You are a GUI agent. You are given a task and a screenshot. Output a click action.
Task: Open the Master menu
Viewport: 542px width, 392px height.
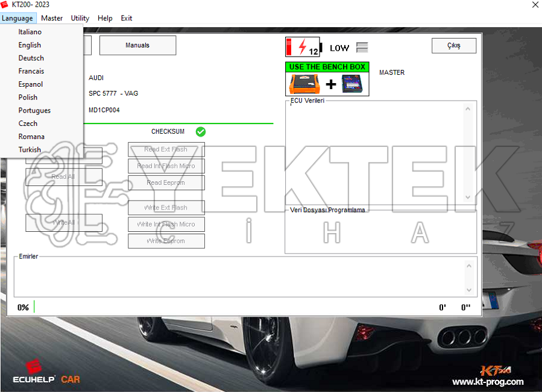point(51,18)
